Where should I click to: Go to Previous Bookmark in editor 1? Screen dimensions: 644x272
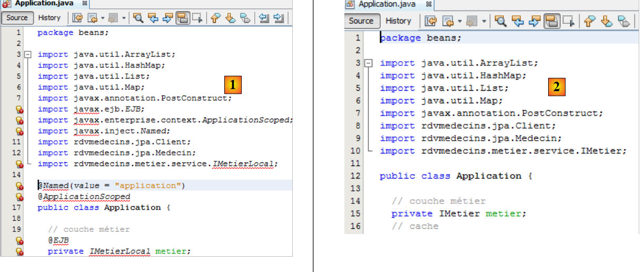(x=215, y=18)
